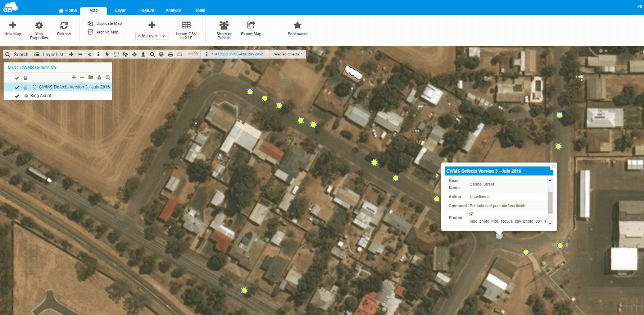
Task: Open the three-dot coordinates options menu
Action: point(206,54)
